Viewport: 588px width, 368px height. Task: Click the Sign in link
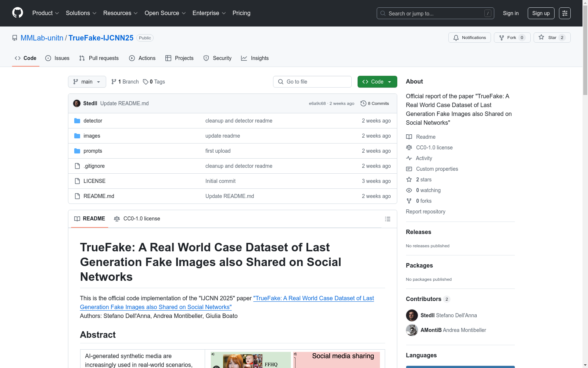tap(511, 13)
